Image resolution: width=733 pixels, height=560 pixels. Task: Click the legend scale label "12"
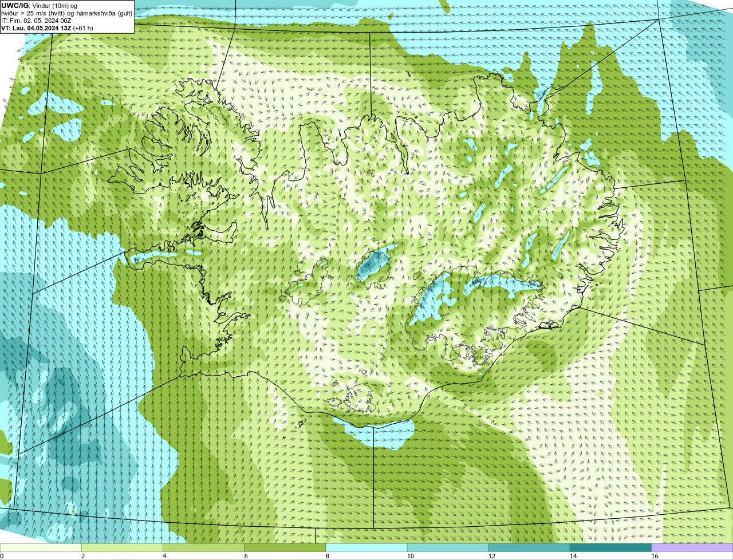point(491,556)
